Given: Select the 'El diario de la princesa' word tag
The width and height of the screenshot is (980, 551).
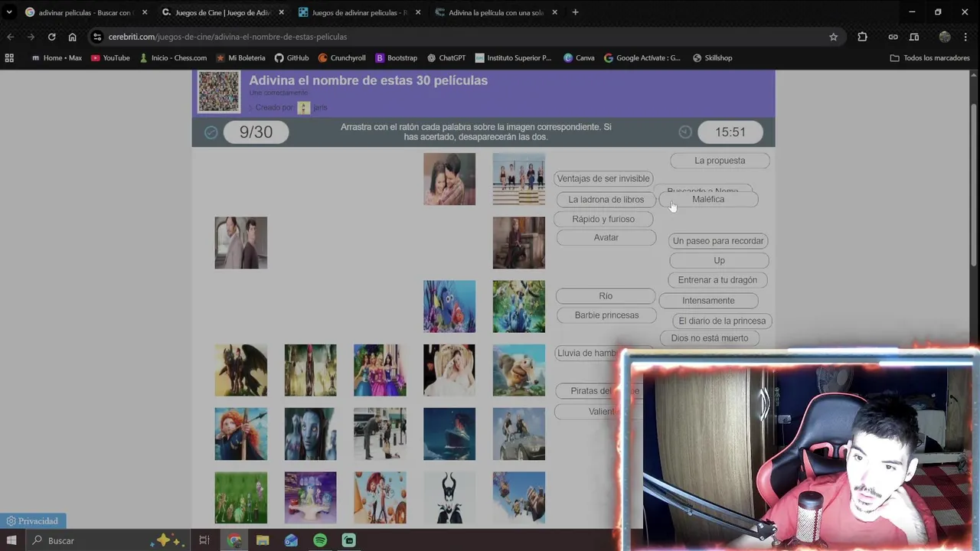Looking at the screenshot, I should pos(722,321).
